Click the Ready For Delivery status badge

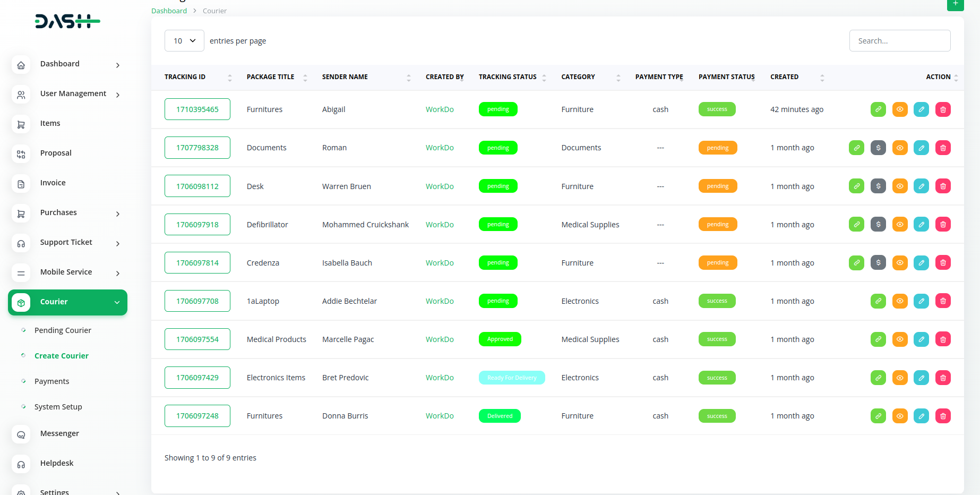pyautogui.click(x=512, y=378)
